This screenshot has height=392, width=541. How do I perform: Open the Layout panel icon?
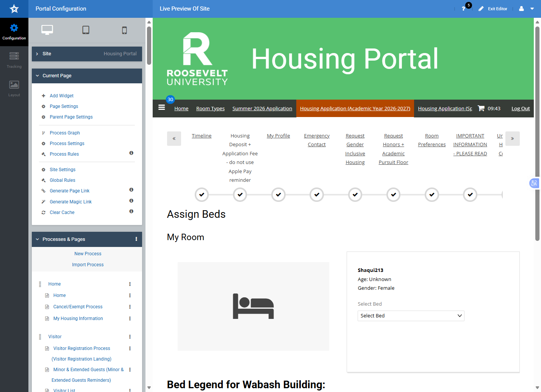pos(14,89)
